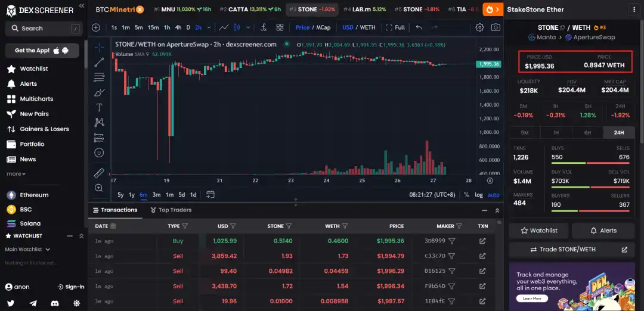Click the chart screenshot camera icon
This screenshot has width=644, height=311.
496,27
